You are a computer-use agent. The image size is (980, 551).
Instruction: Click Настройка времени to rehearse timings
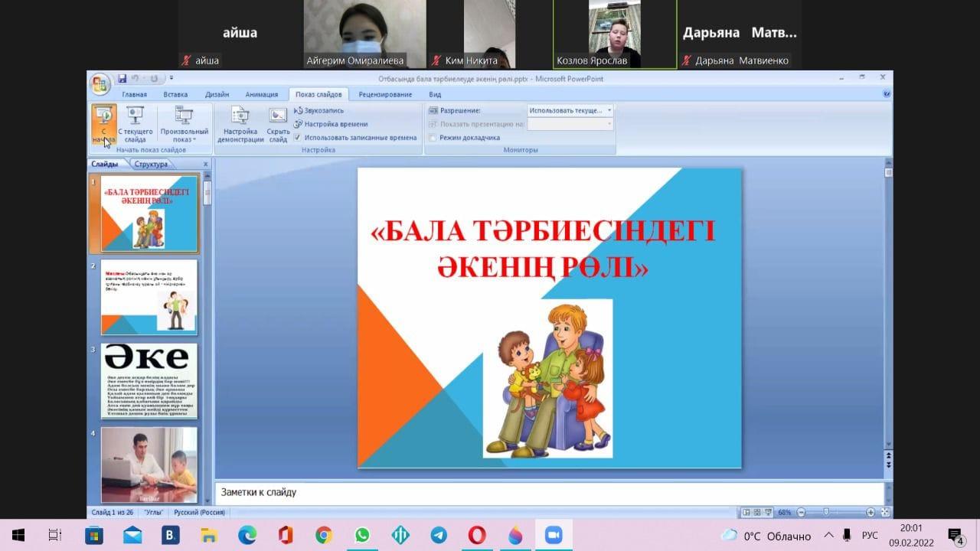coord(331,124)
